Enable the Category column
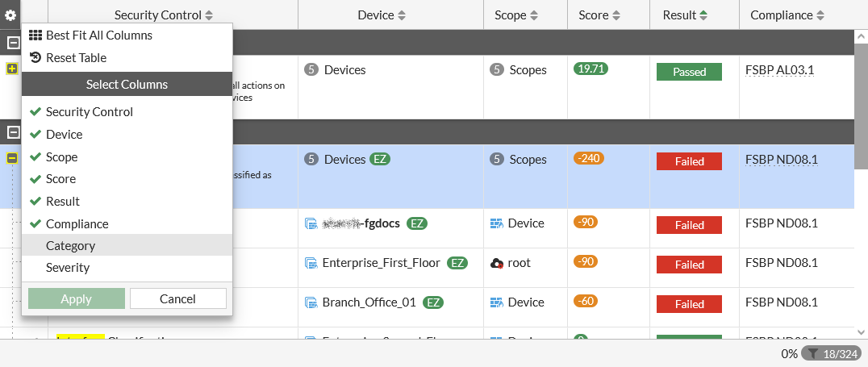The image size is (868, 367). click(x=70, y=246)
